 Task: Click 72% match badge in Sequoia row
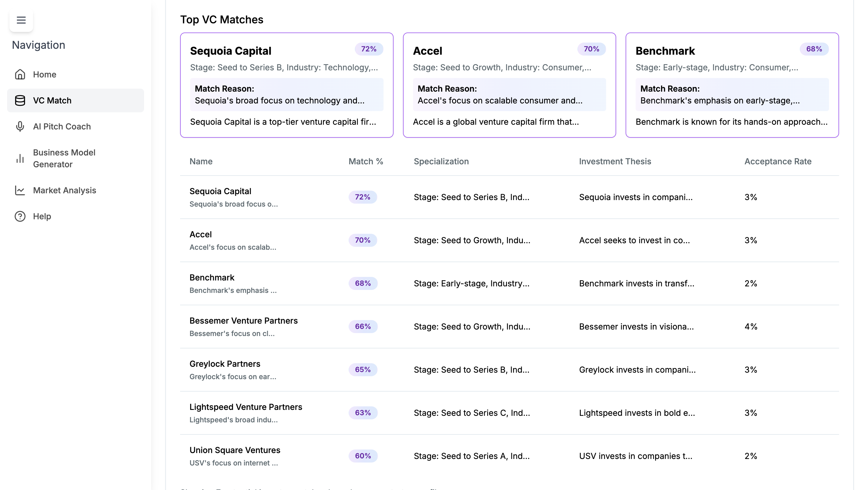pos(363,197)
